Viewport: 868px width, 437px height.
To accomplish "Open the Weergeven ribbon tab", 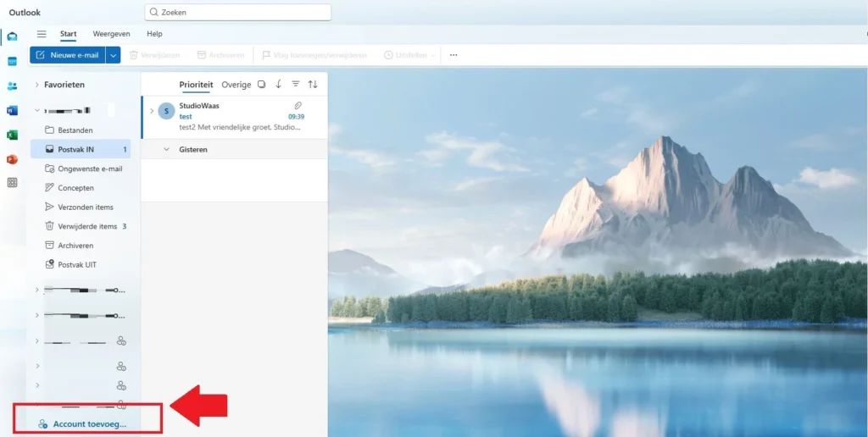I will pyautogui.click(x=111, y=34).
